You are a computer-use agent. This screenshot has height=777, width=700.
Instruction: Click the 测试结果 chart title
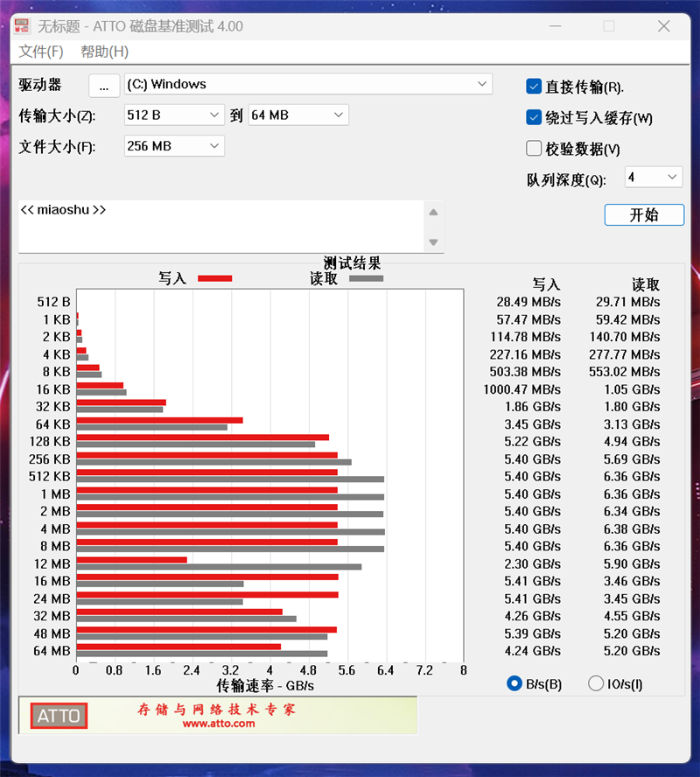pos(353,262)
